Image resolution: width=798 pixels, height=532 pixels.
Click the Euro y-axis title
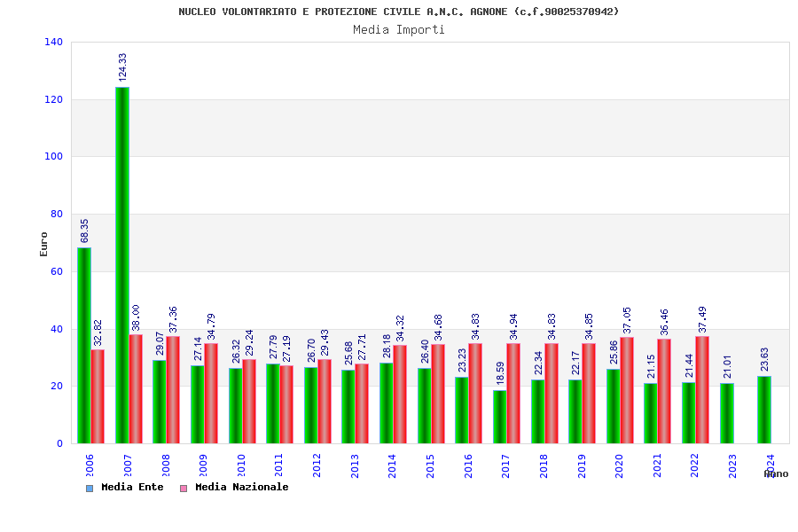tap(43, 245)
